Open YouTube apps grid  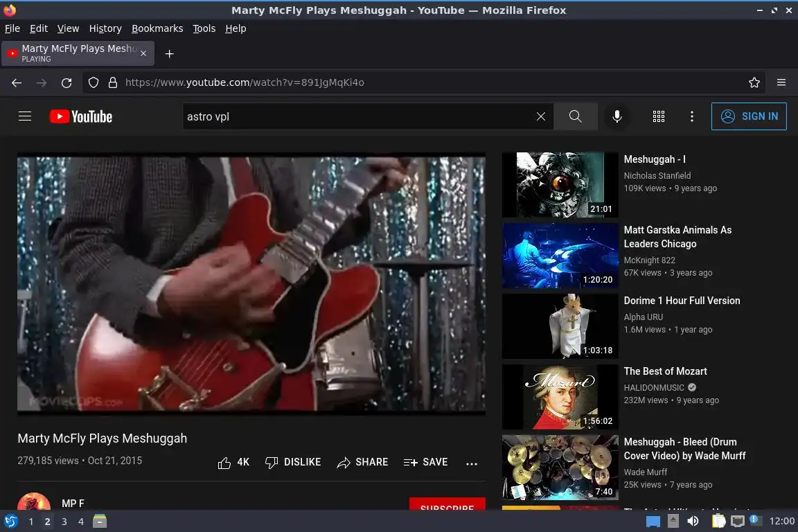(659, 116)
